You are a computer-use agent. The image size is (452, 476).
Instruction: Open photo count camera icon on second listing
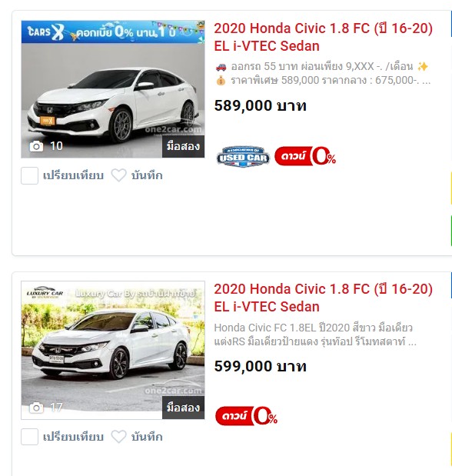click(x=36, y=408)
